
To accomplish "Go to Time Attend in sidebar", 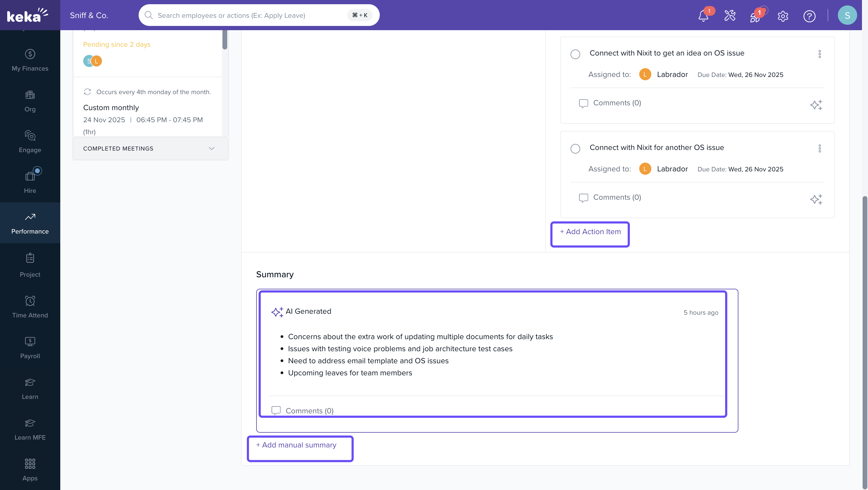I will (x=30, y=307).
